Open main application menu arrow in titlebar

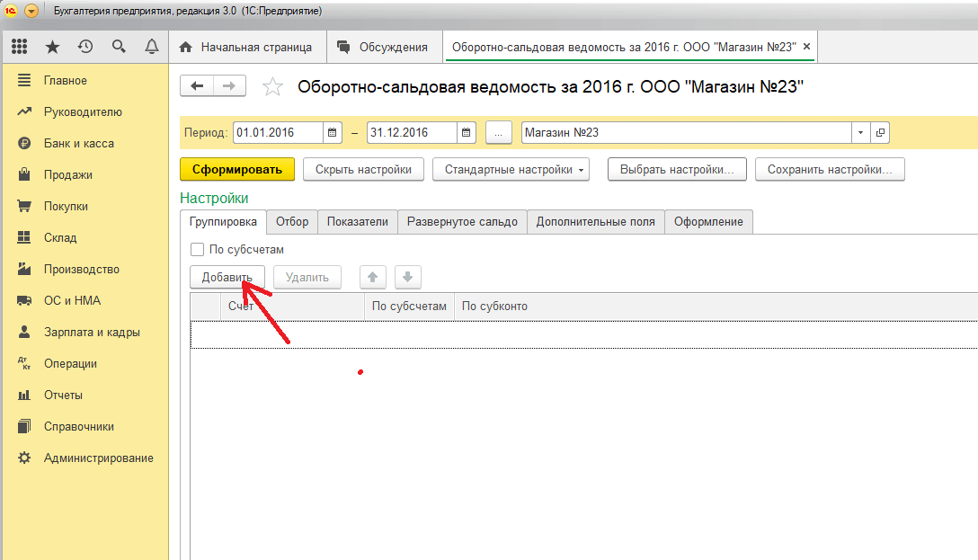(x=31, y=11)
